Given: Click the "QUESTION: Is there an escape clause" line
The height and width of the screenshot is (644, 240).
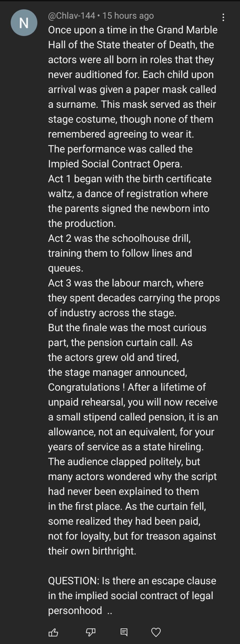Looking at the screenshot, I should coord(132,581).
